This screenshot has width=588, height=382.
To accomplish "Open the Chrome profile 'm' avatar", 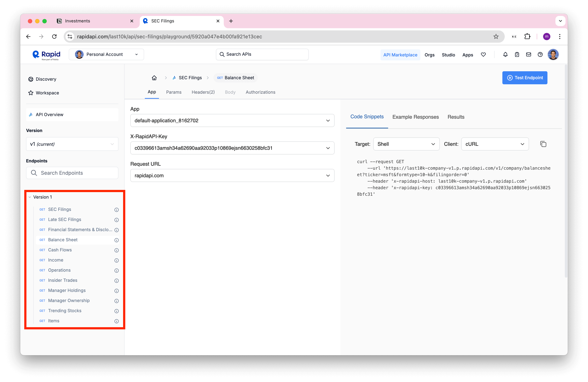I will pos(547,37).
